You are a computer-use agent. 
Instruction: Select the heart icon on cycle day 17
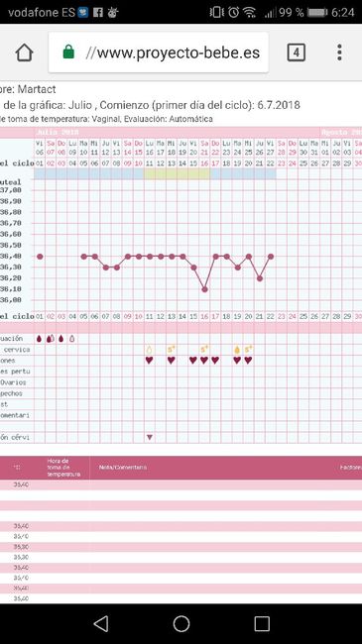click(x=215, y=361)
